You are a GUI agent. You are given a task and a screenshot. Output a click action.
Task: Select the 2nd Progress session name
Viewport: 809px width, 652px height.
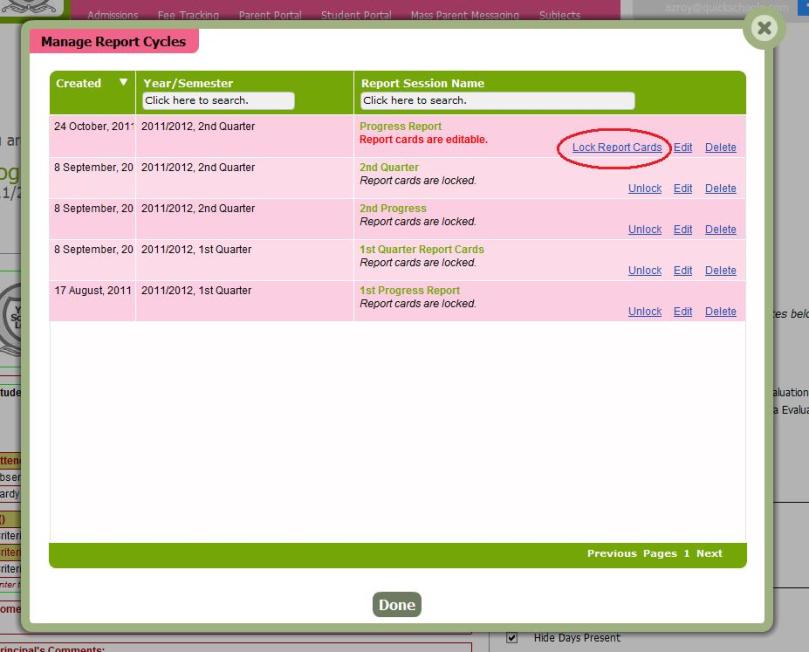click(x=393, y=208)
